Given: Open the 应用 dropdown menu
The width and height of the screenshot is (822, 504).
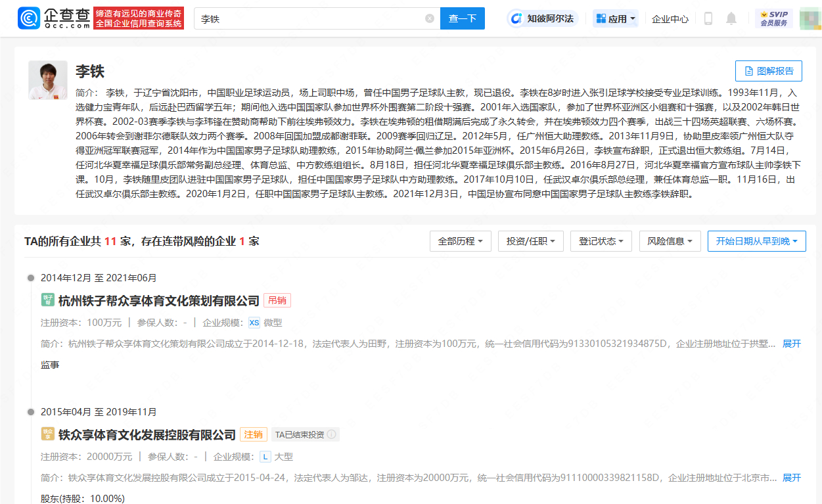Looking at the screenshot, I should click(616, 18).
